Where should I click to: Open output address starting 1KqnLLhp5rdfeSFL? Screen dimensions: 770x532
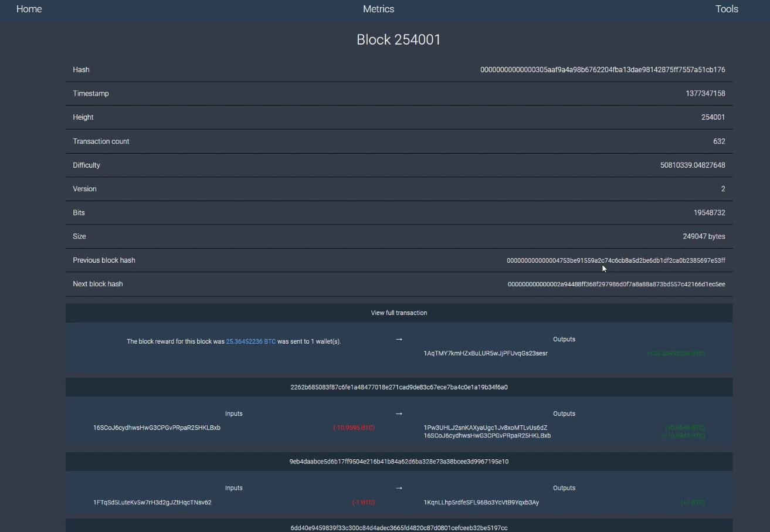tap(481, 502)
